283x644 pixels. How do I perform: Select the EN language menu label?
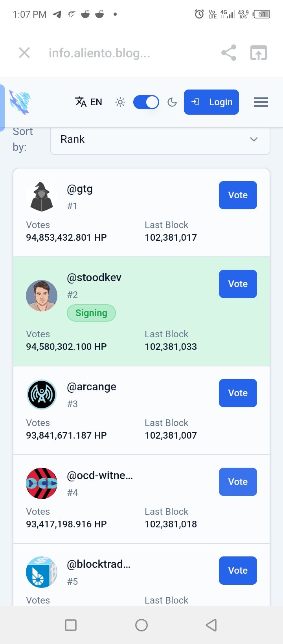(96, 102)
